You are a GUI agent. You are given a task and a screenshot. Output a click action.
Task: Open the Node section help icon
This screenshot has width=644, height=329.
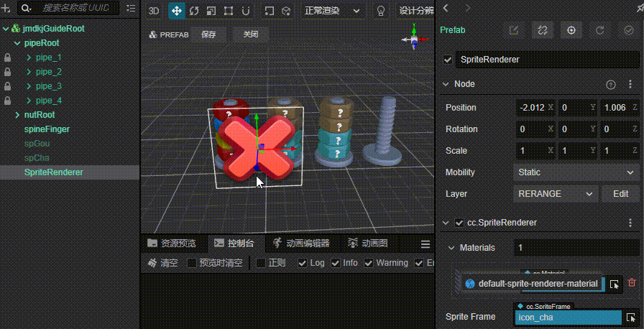click(611, 85)
